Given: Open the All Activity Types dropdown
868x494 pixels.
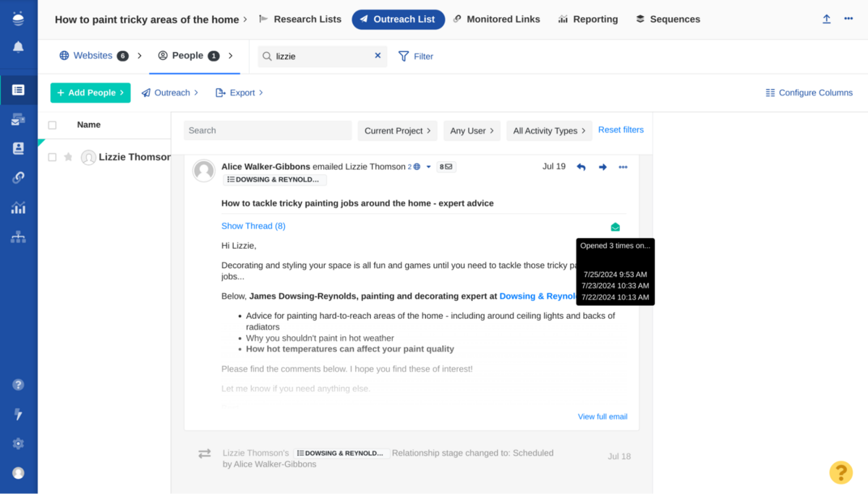Looking at the screenshot, I should [549, 131].
